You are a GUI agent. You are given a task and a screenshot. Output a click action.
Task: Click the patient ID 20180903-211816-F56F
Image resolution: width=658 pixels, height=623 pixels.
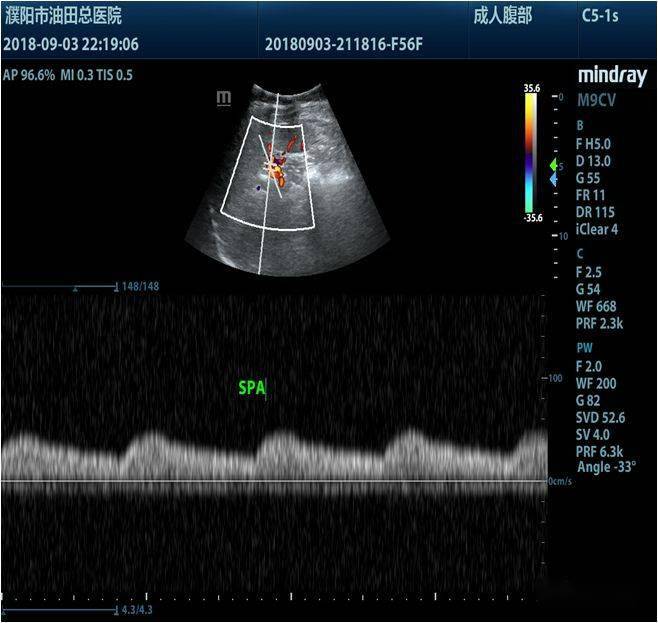(x=333, y=45)
